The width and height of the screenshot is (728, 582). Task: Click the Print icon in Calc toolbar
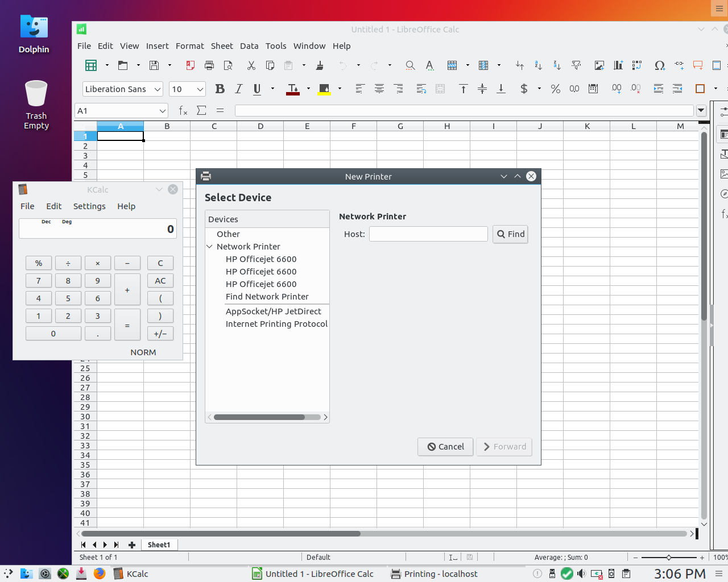pos(209,65)
